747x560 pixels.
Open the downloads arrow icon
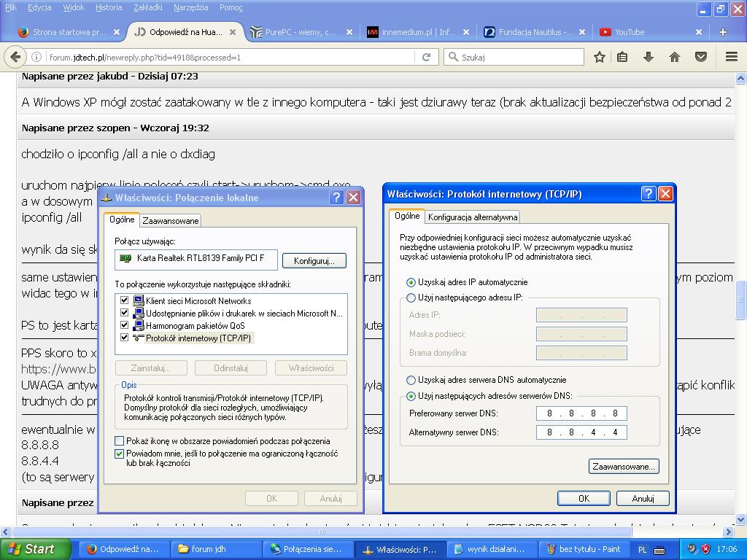648,57
